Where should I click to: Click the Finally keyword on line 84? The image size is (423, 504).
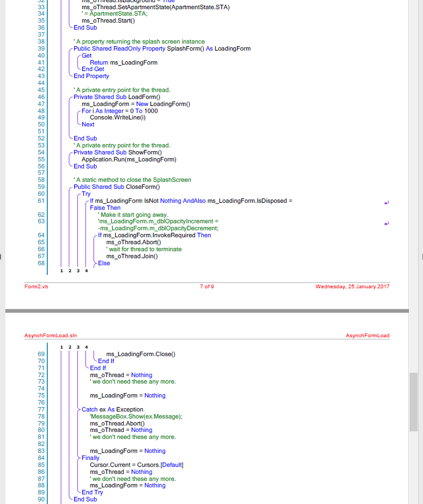[x=90, y=458]
